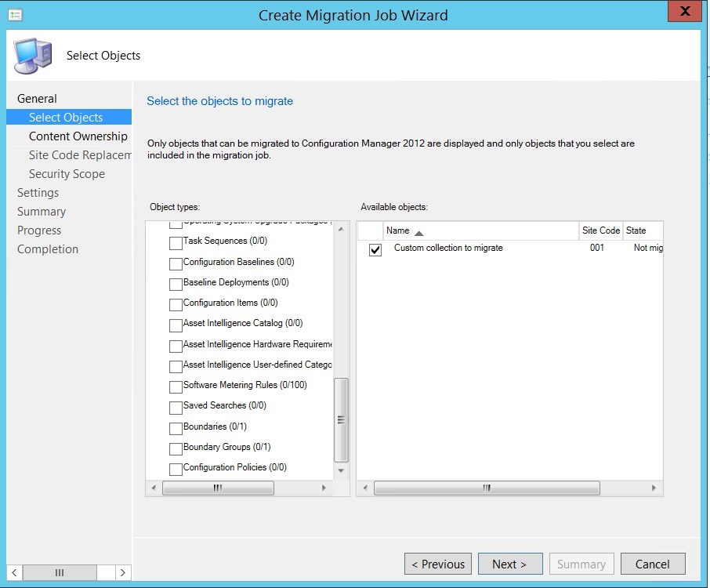The width and height of the screenshot is (710, 588).
Task: Enable Asset Intelligence Catalog migration
Action: pos(176,324)
